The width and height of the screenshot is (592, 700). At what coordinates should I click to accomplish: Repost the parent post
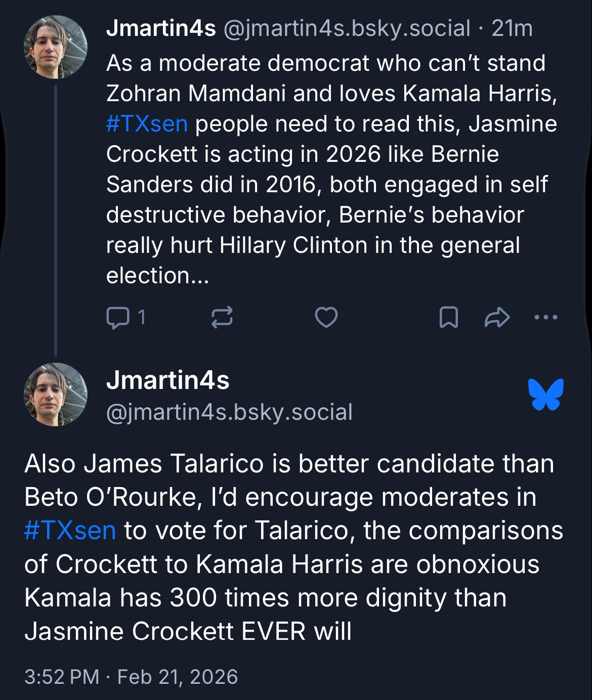point(222,318)
